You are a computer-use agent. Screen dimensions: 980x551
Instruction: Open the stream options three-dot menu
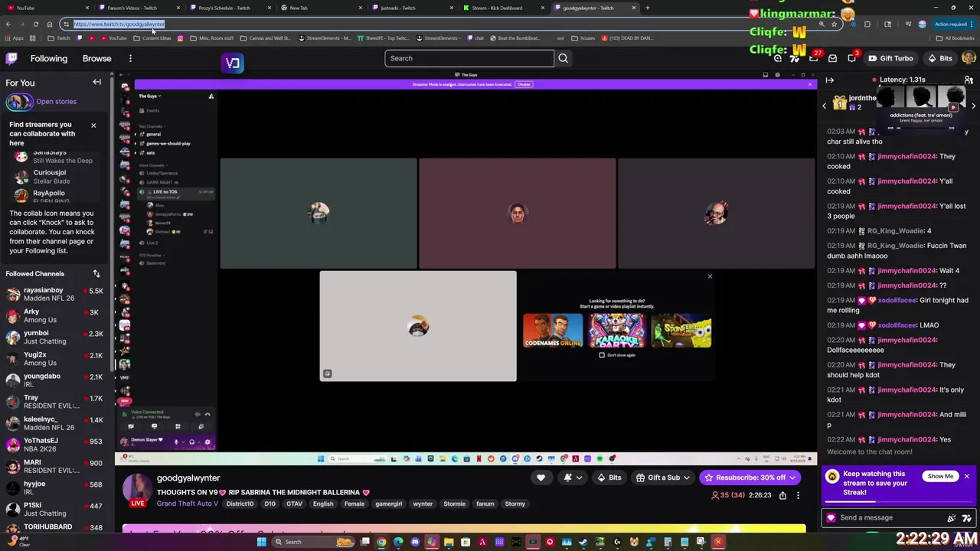pyautogui.click(x=798, y=495)
